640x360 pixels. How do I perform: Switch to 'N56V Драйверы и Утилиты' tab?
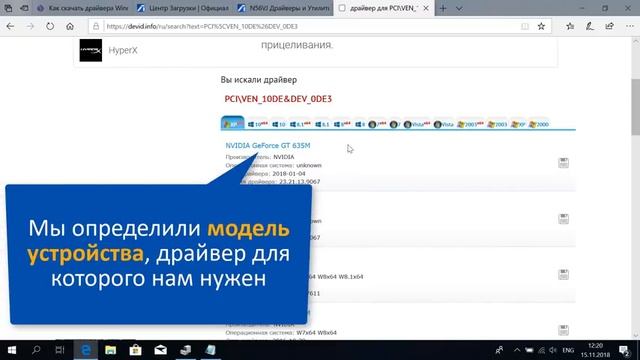tap(284, 8)
